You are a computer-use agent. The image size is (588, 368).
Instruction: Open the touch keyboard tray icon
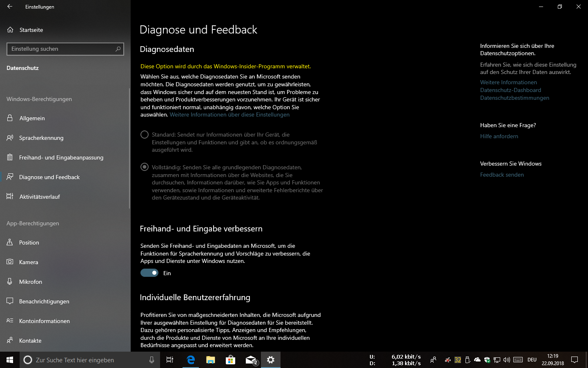(518, 360)
